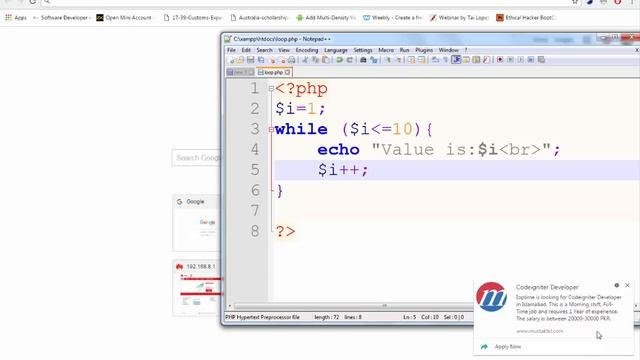Click the Synchronize Vertical Scrolling icon
This screenshot has height=360, width=640.
(411, 60)
